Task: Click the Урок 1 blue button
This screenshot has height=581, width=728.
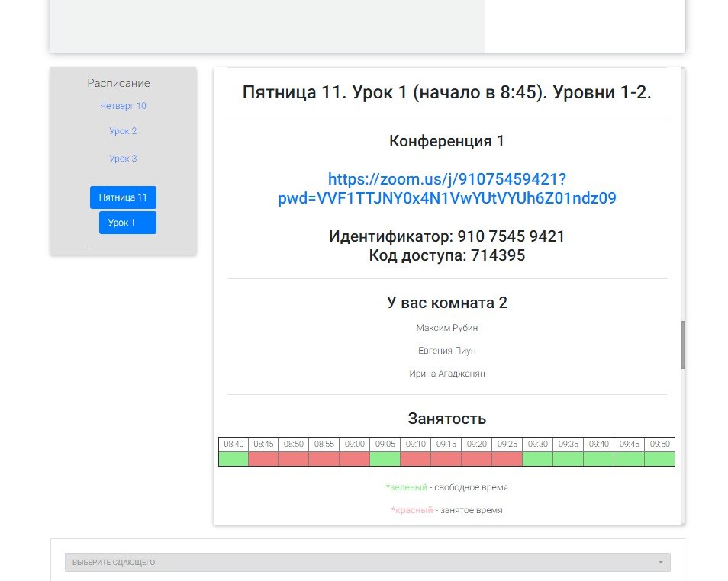Action: click(127, 223)
